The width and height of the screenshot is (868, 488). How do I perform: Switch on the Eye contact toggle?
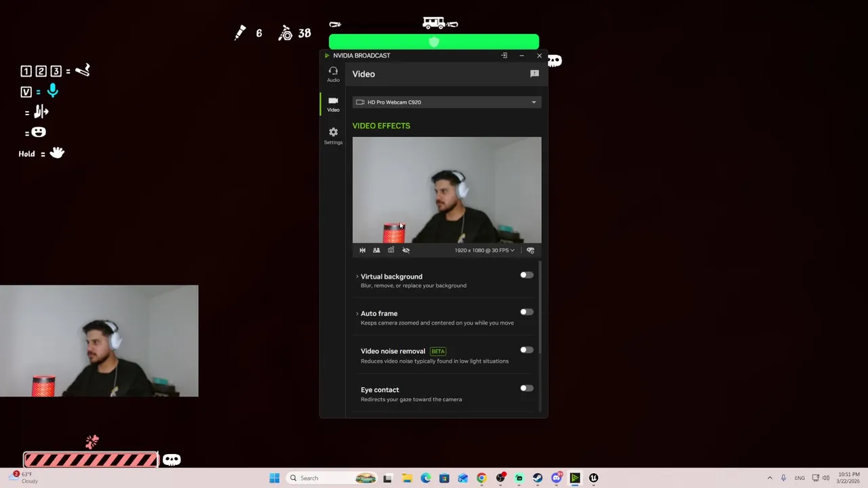(x=526, y=388)
